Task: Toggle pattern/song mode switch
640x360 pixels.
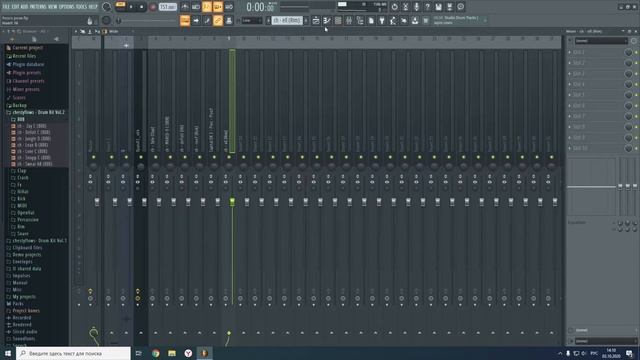Action: [x=120, y=6]
